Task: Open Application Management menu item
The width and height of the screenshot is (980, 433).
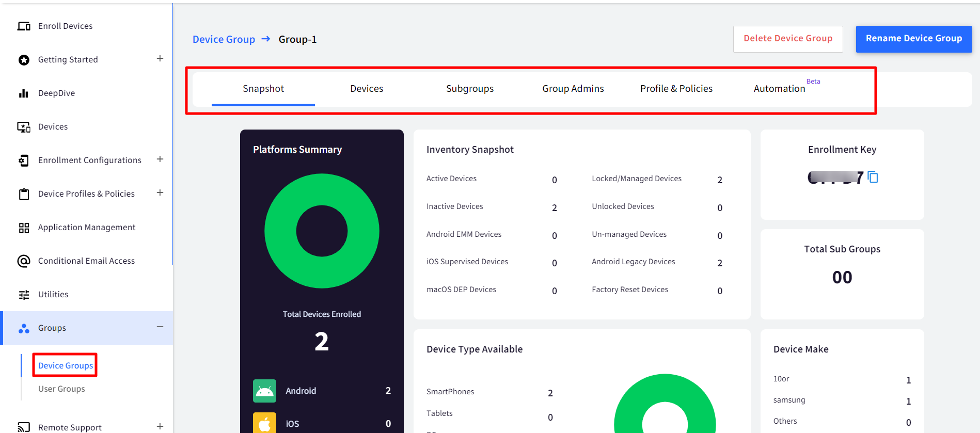Action: 87,228
